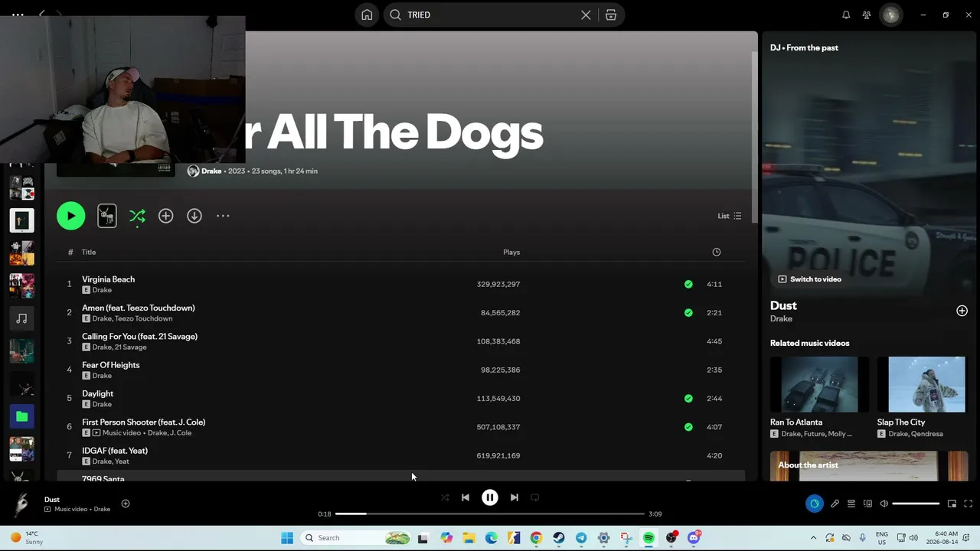
Task: Mute the player volume
Action: 884,504
